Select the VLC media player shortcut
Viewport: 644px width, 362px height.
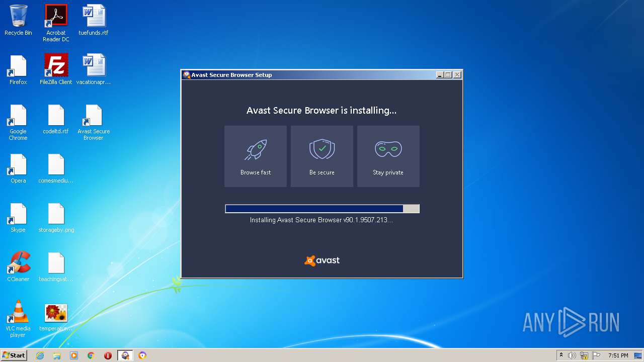[18, 319]
